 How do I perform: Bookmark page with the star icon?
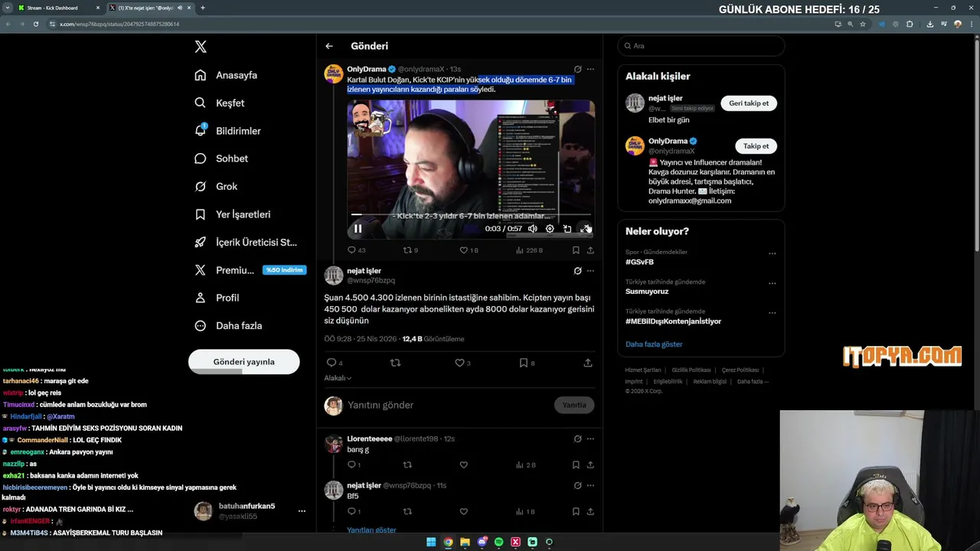click(x=863, y=24)
